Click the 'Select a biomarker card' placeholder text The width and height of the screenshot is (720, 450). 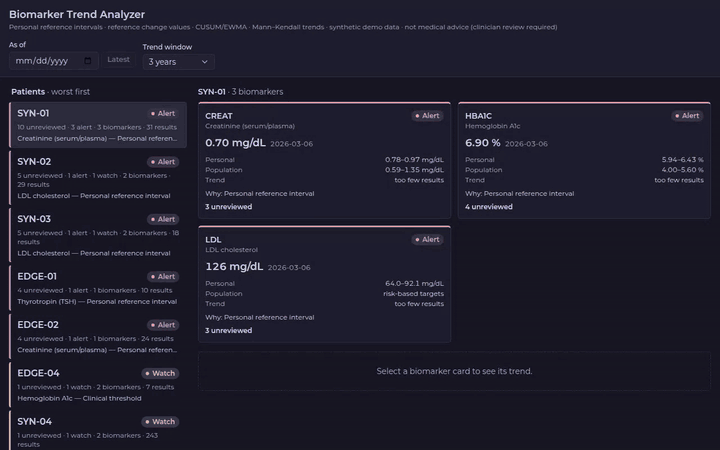pos(454,371)
